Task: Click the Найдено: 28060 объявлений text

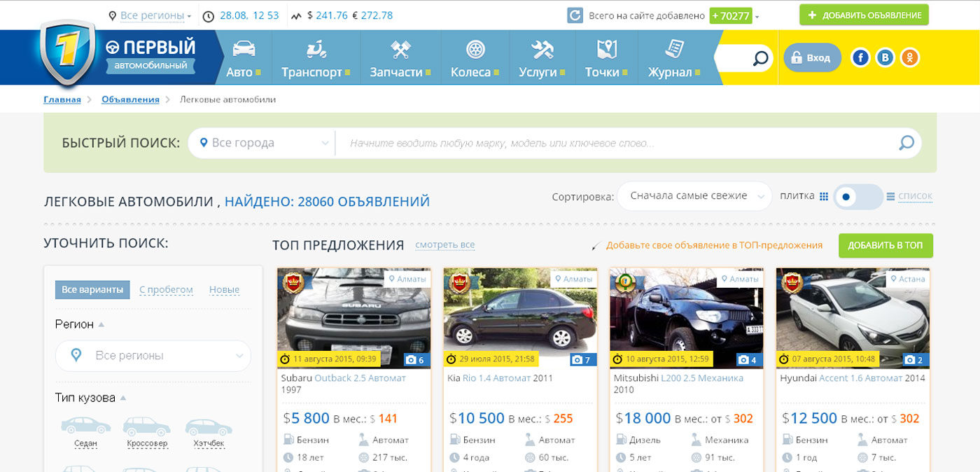Action: click(x=327, y=202)
